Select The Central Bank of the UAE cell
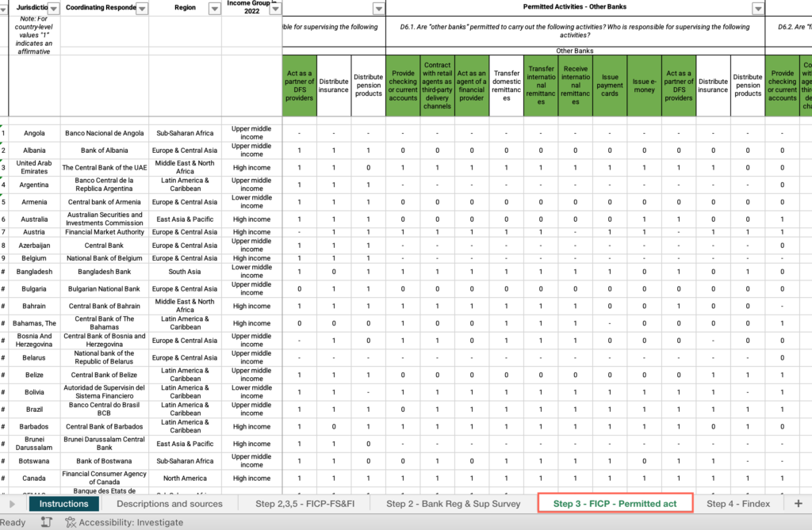The width and height of the screenshot is (812, 530). [x=104, y=167]
